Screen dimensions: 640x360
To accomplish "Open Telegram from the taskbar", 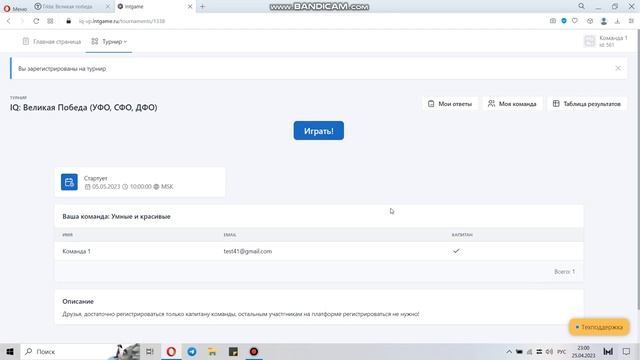I will click(192, 351).
